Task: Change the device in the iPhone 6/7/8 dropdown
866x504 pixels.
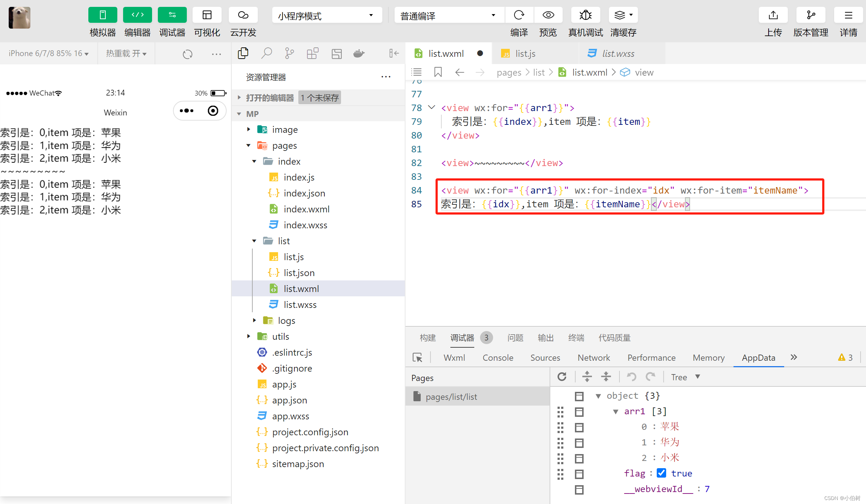Action: 48,53
